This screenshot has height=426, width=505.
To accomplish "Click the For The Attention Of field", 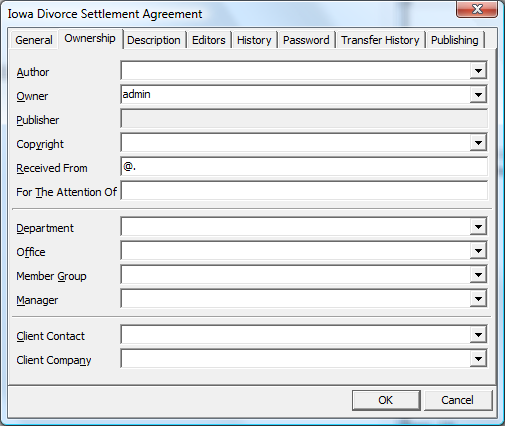I will pos(304,191).
